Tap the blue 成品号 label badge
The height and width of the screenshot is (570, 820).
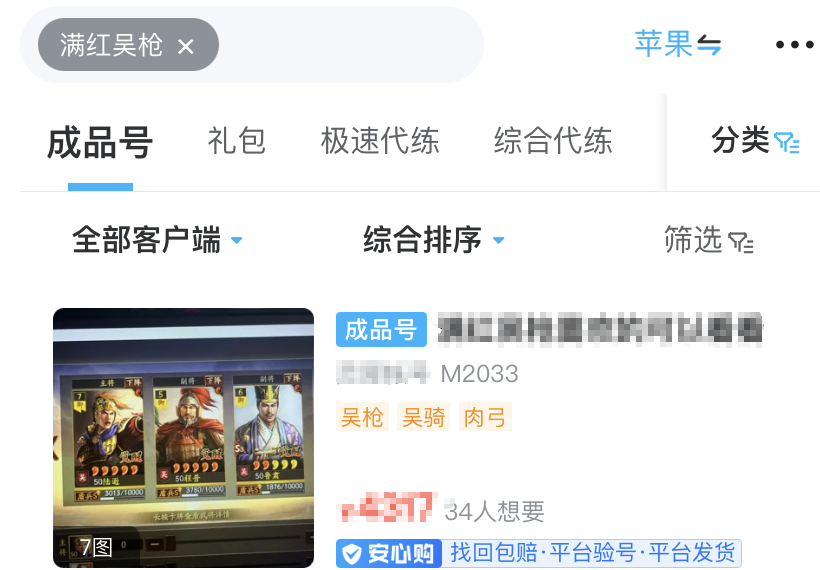[381, 329]
